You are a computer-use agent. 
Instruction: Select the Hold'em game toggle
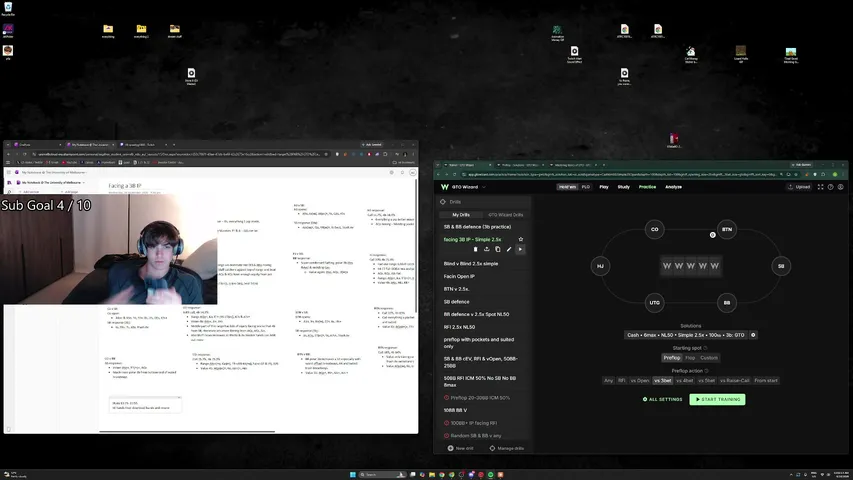[567, 187]
